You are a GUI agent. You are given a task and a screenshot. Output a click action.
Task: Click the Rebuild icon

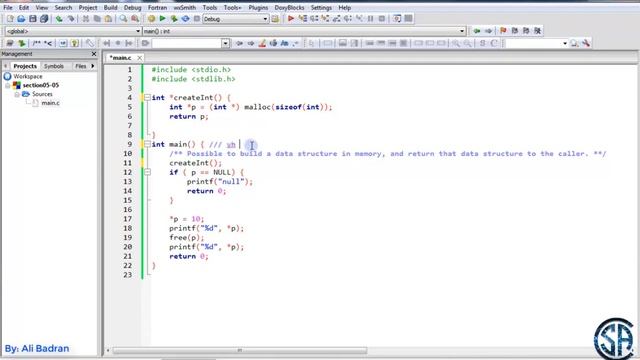click(x=185, y=19)
